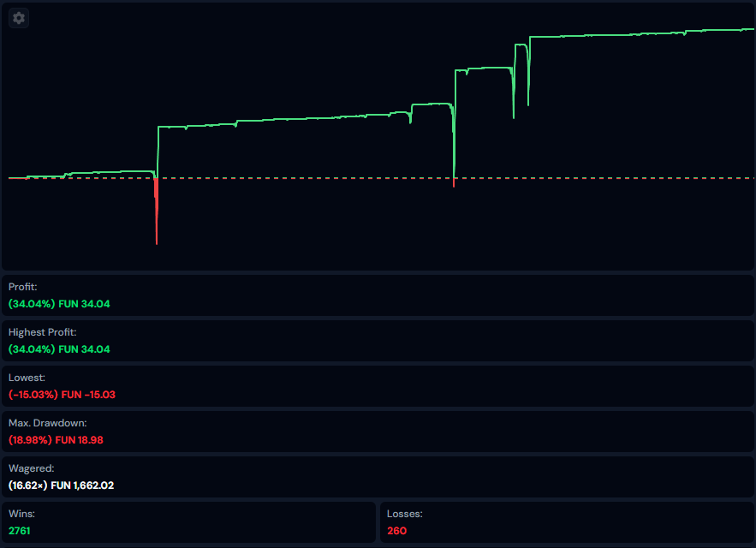
Task: Select the Wagered label
Action: (x=32, y=468)
